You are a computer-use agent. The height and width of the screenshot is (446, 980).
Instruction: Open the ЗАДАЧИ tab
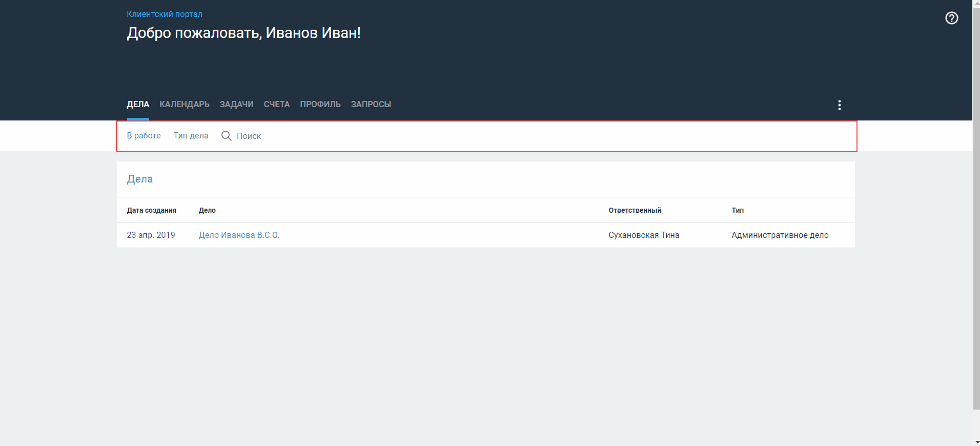236,105
